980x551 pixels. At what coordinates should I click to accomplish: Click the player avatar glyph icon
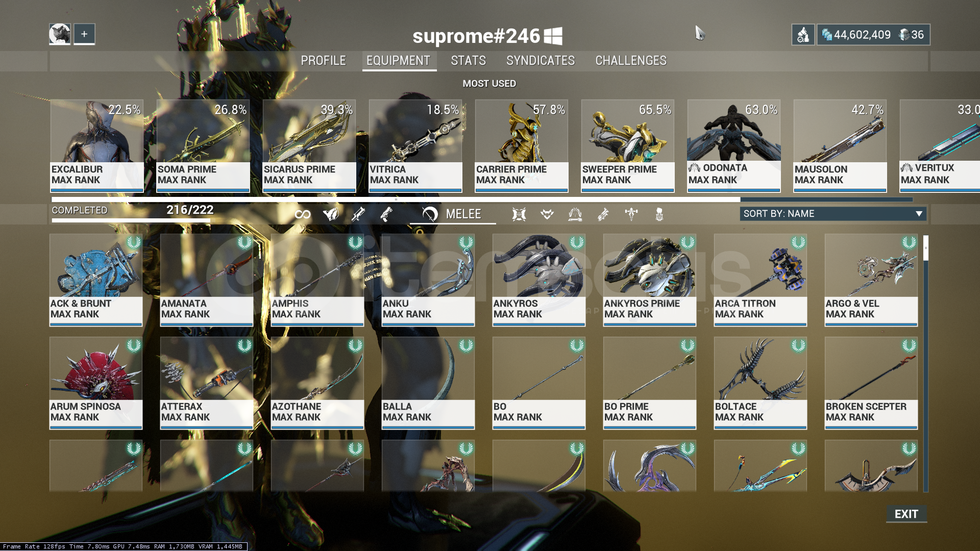tap(60, 34)
